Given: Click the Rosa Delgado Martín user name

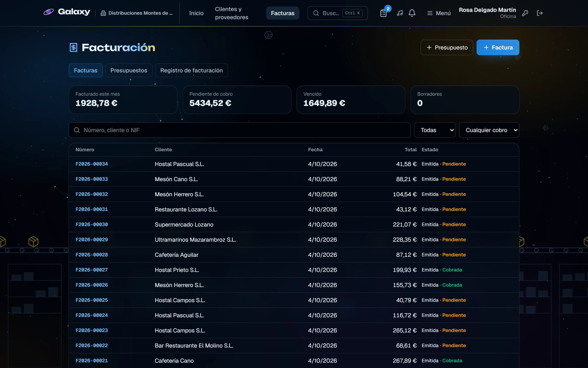Looking at the screenshot, I should tap(487, 10).
